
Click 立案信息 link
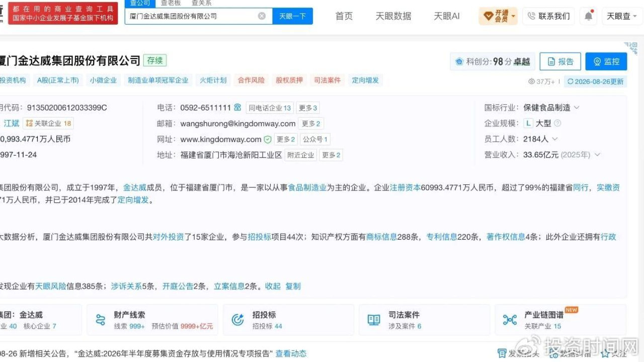[x=229, y=286]
